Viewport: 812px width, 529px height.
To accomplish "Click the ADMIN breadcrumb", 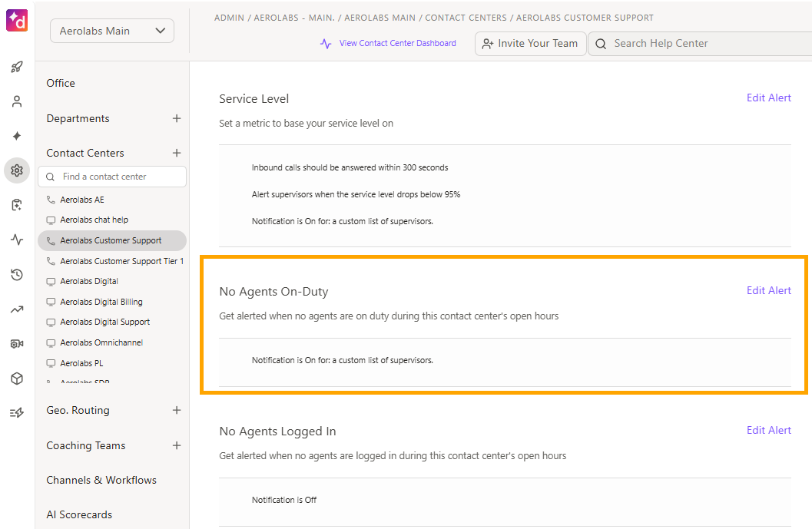I will [x=229, y=18].
